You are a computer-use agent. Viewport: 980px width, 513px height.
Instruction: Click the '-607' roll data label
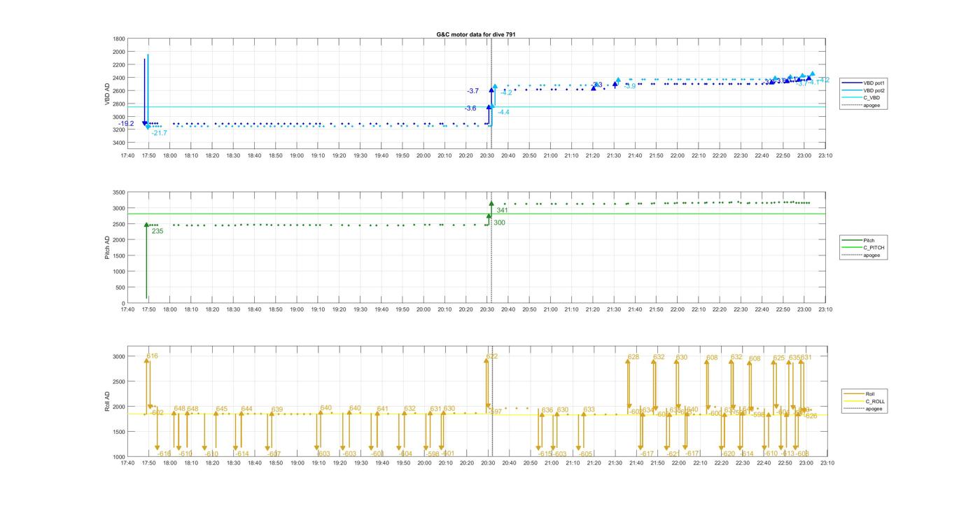pyautogui.click(x=274, y=454)
